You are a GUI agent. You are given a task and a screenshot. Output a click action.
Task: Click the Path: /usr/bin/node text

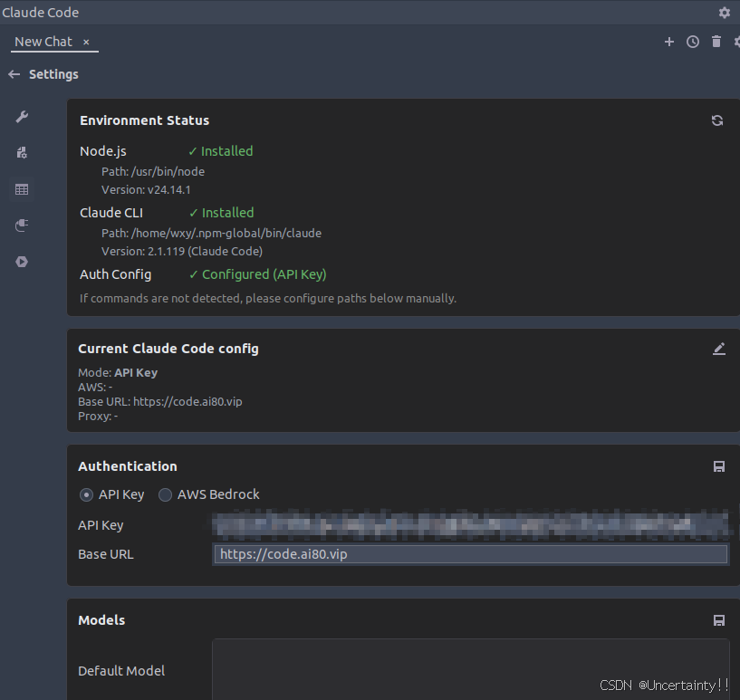tap(153, 172)
